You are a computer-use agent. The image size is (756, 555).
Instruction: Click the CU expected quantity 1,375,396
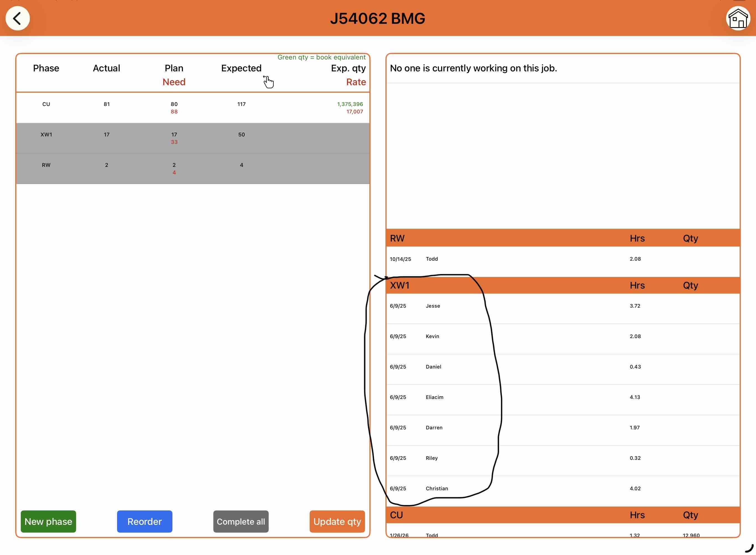click(350, 104)
